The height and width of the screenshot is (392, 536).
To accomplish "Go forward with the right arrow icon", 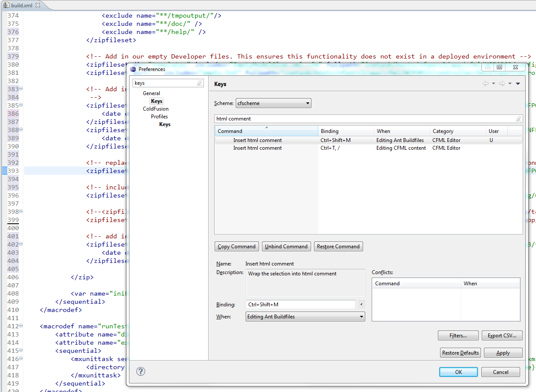I will (x=502, y=83).
